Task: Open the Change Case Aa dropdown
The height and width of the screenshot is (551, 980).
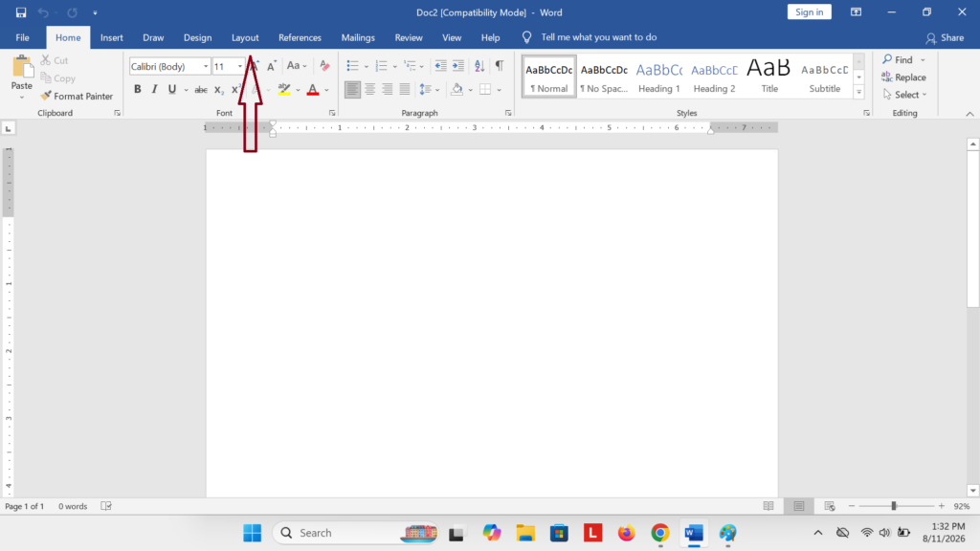Action: click(x=297, y=66)
